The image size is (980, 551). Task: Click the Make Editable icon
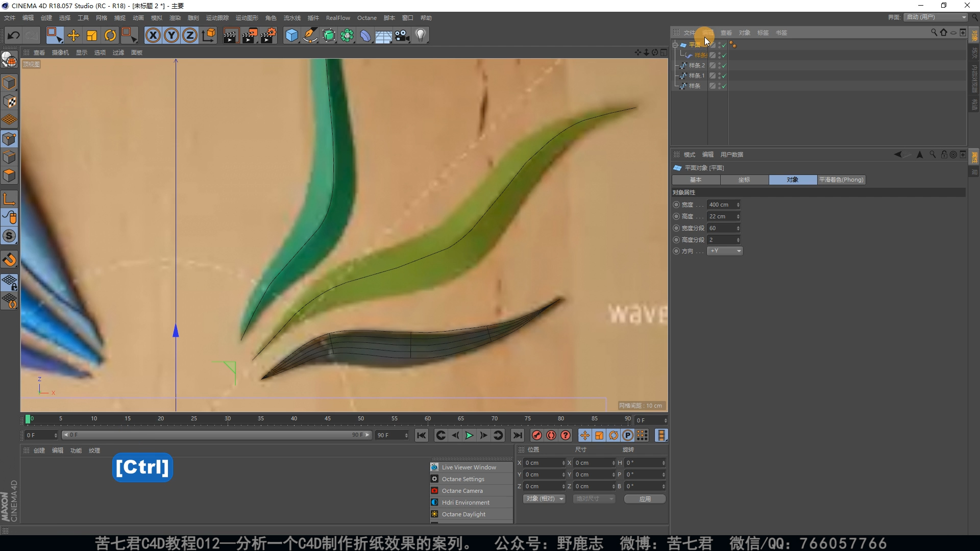coord(9,60)
